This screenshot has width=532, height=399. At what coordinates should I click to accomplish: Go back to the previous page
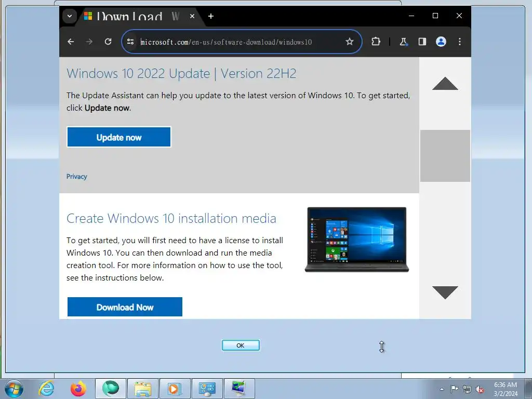(x=71, y=42)
